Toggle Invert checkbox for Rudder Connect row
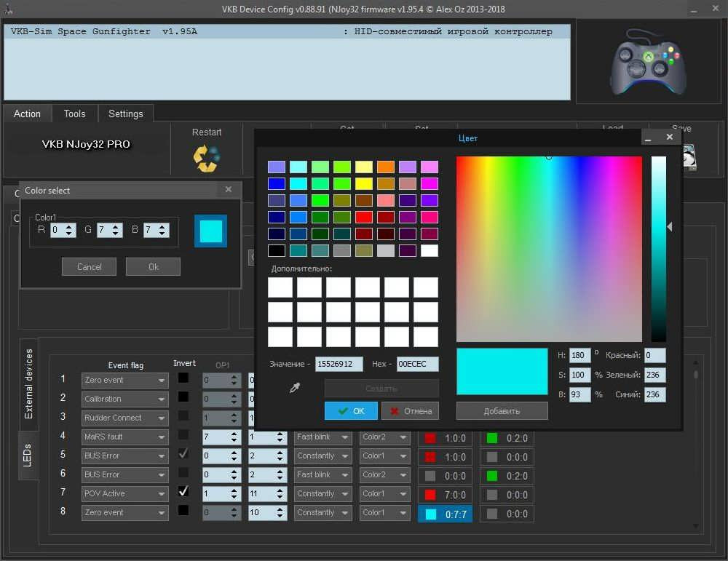This screenshot has height=561, width=728. (183, 415)
